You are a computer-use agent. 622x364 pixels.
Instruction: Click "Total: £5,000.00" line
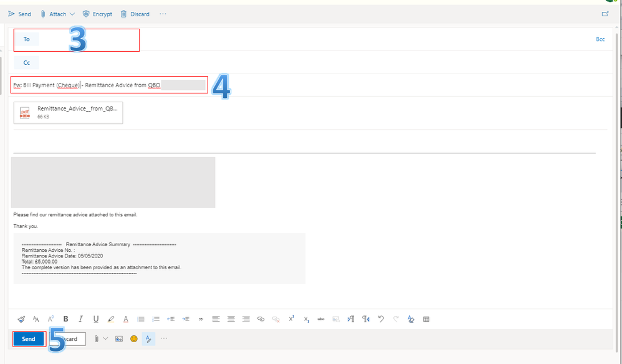pyautogui.click(x=39, y=262)
